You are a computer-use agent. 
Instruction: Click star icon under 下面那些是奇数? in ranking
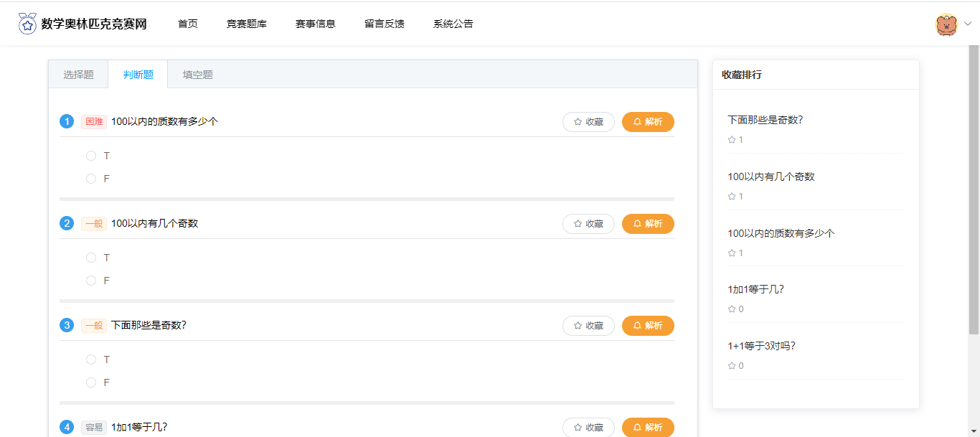pyautogui.click(x=732, y=140)
